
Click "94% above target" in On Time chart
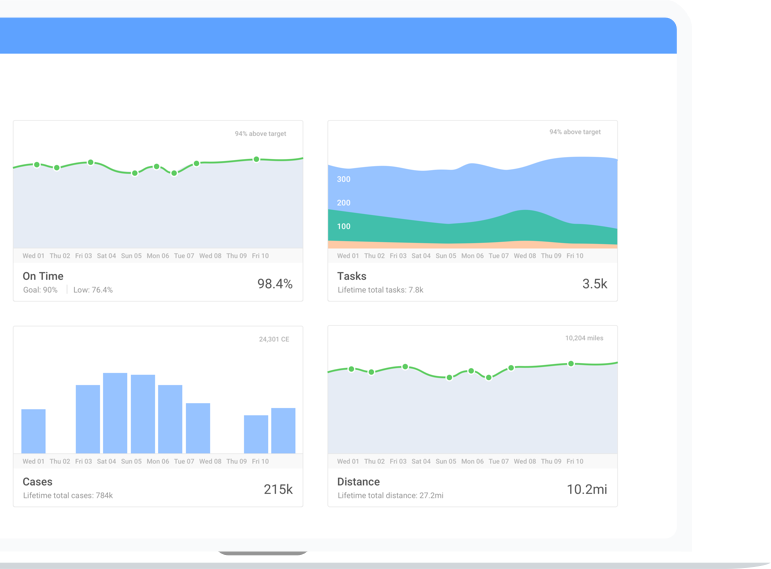point(260,134)
